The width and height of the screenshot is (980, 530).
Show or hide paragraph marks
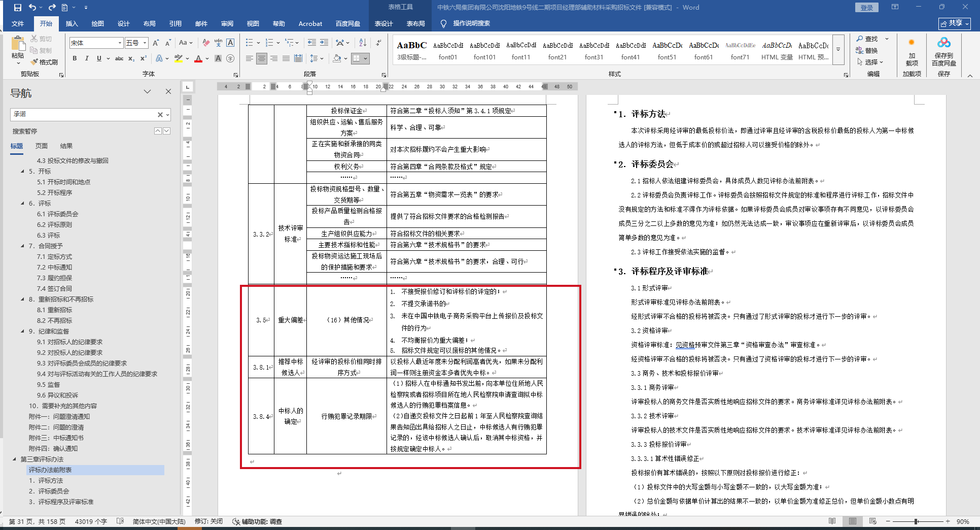[378, 43]
